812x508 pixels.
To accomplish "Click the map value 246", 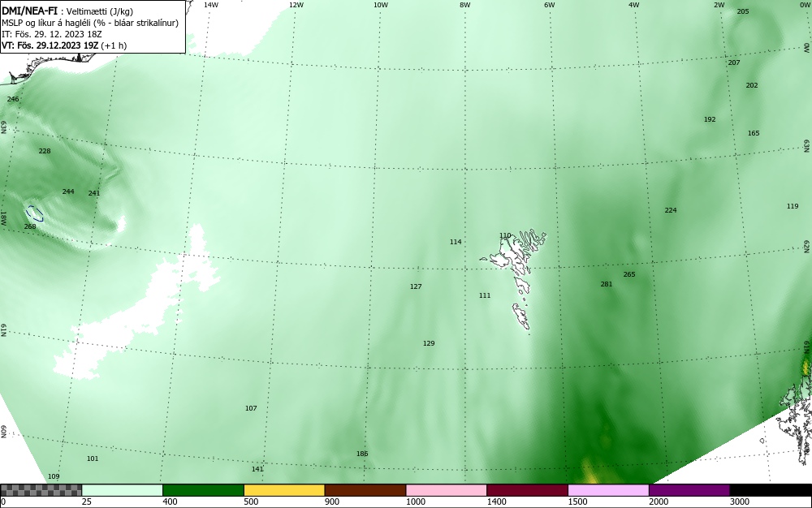I will point(13,99).
